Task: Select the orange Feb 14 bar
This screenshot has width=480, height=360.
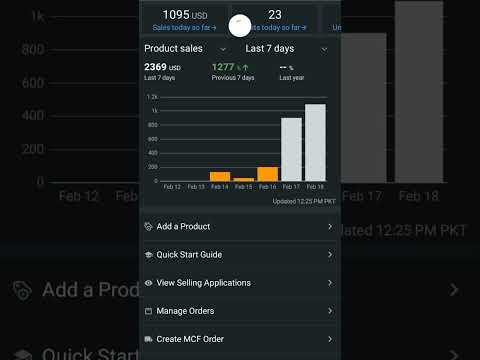Action: pos(220,176)
